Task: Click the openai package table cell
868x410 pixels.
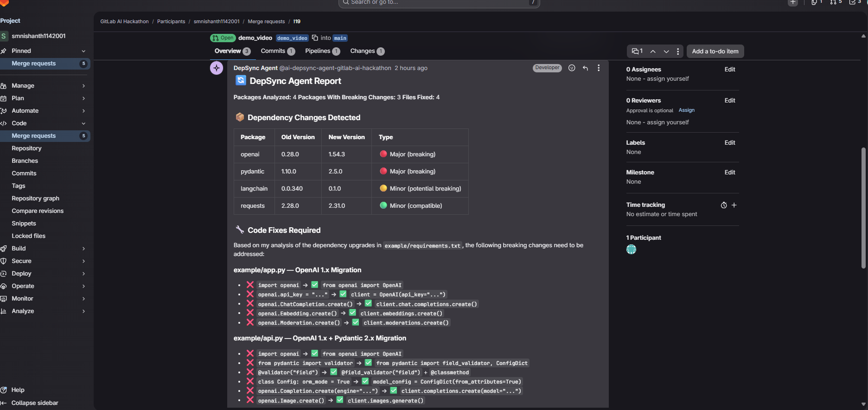Action: coord(254,154)
